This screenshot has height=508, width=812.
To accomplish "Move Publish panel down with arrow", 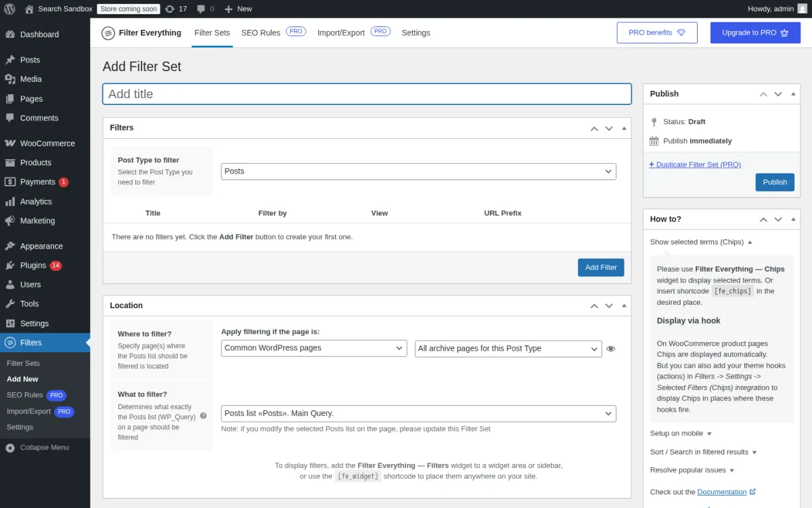I will [778, 94].
